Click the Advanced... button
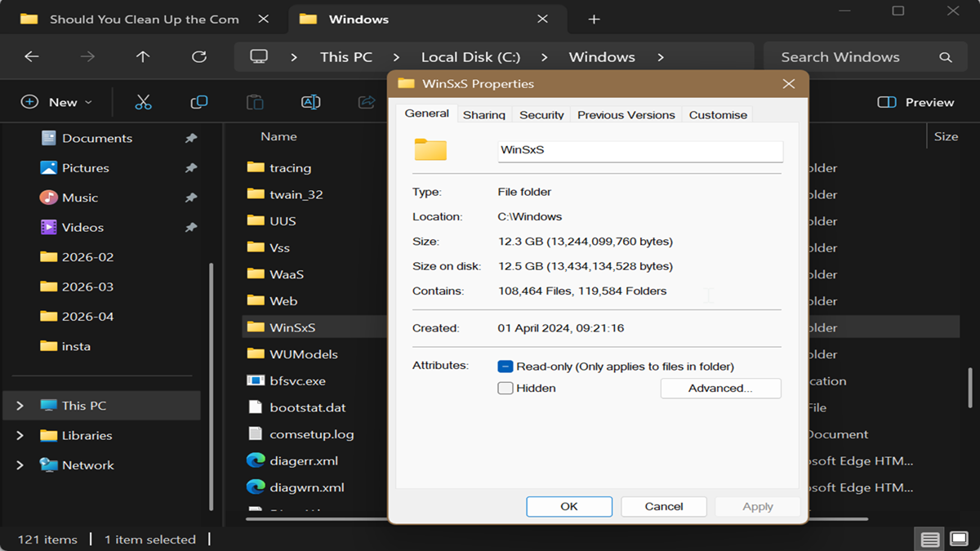Image resolution: width=980 pixels, height=551 pixels. tap(720, 389)
